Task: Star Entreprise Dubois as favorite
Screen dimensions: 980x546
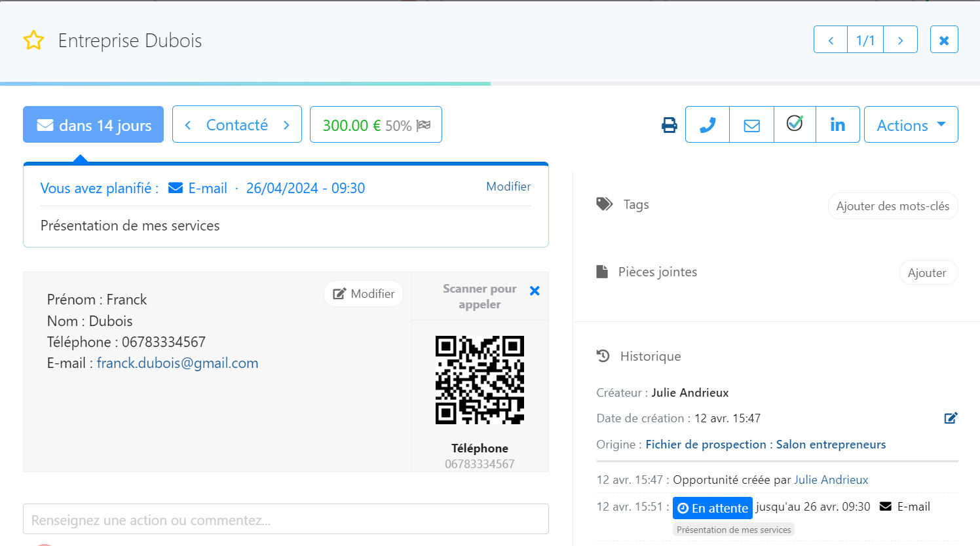Action: pyautogui.click(x=33, y=41)
